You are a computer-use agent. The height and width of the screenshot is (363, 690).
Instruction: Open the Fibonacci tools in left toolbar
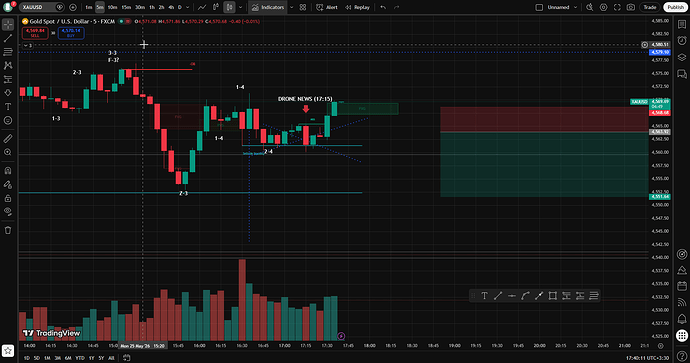pyautogui.click(x=8, y=52)
